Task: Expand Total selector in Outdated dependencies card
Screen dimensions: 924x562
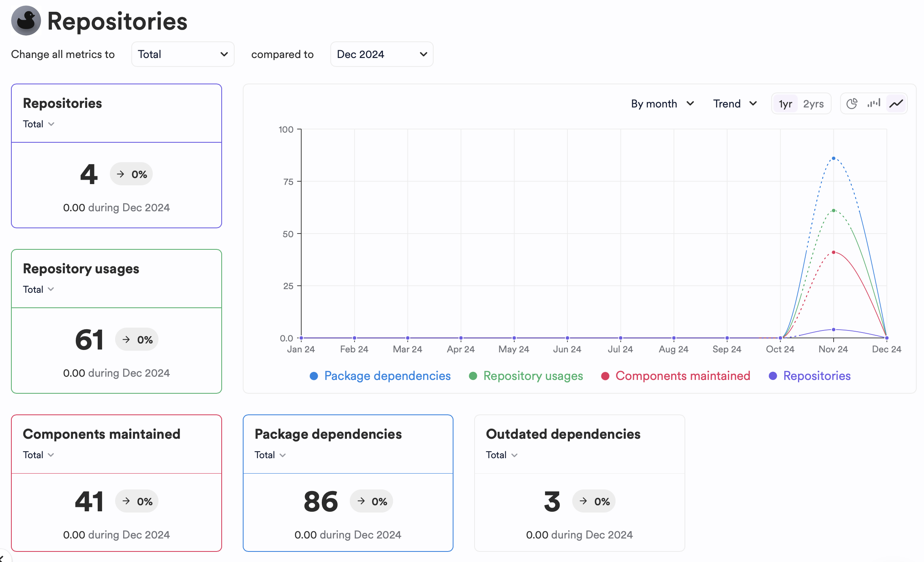Action: (x=502, y=455)
